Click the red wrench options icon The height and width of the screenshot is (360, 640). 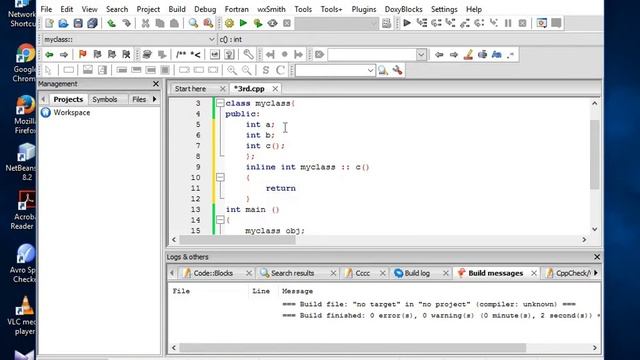pos(397,70)
